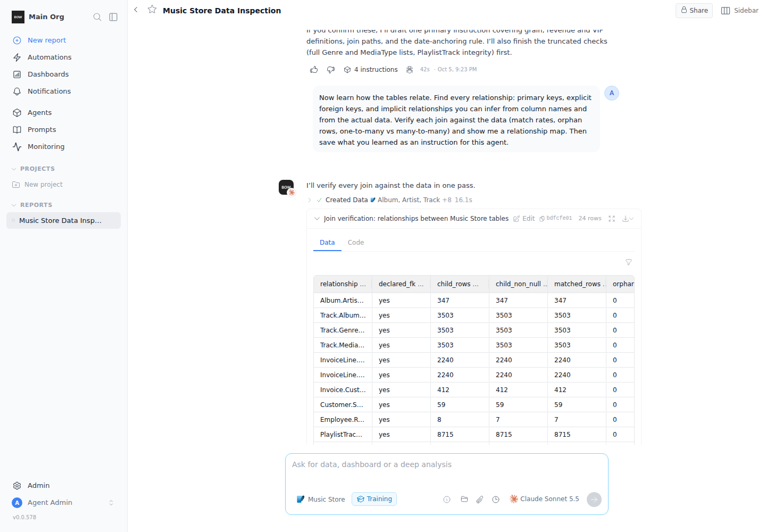The height and width of the screenshot is (532, 766).
Task: Expand the data table to fullscreen
Action: (x=612, y=219)
